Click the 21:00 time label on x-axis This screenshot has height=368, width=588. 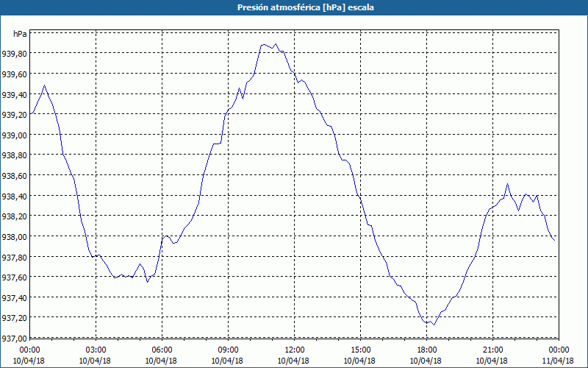[x=492, y=350]
